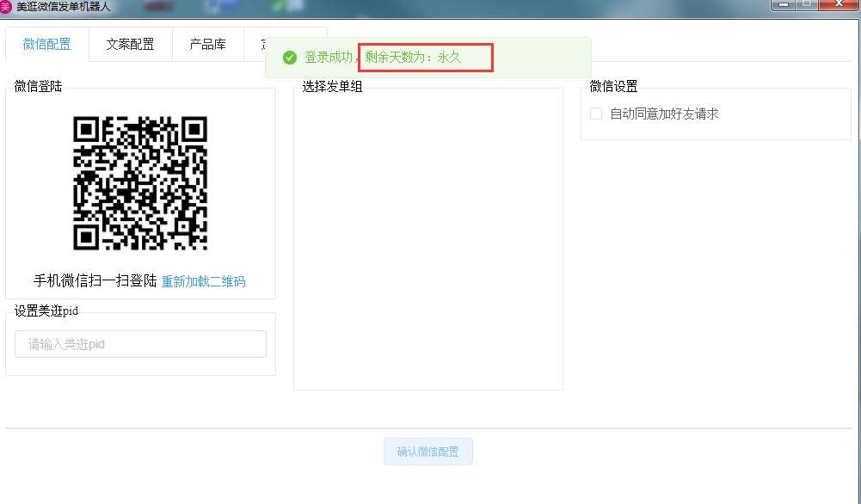Click the 设置美逛pid section label
Image resolution: width=861 pixels, height=504 pixels.
coord(46,311)
